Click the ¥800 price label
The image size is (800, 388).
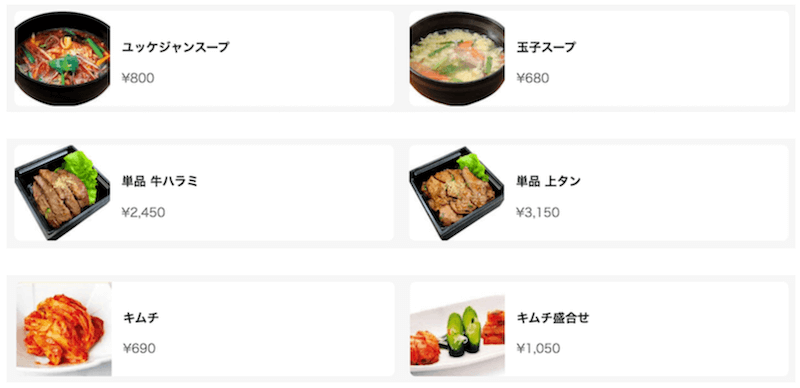pos(138,78)
